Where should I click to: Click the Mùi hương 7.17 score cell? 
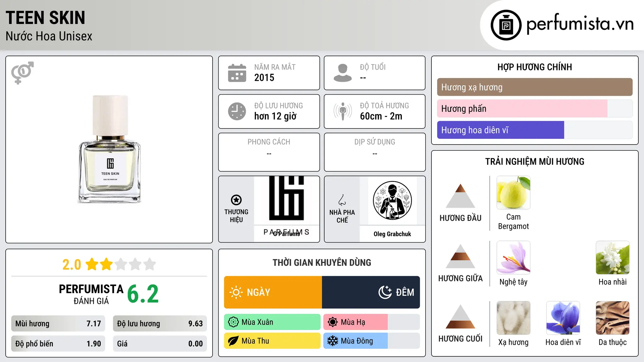pyautogui.click(x=58, y=324)
